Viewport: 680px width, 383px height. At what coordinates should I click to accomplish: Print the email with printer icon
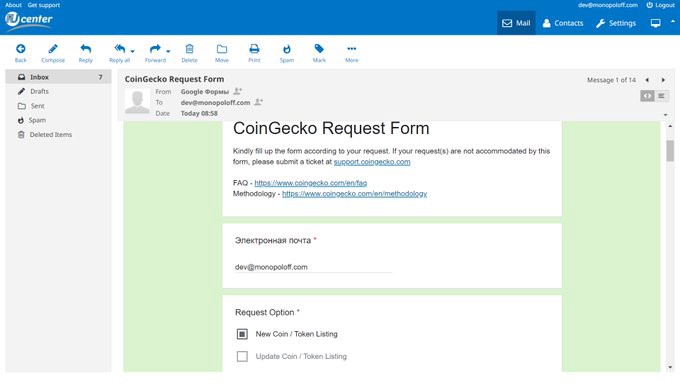254,49
